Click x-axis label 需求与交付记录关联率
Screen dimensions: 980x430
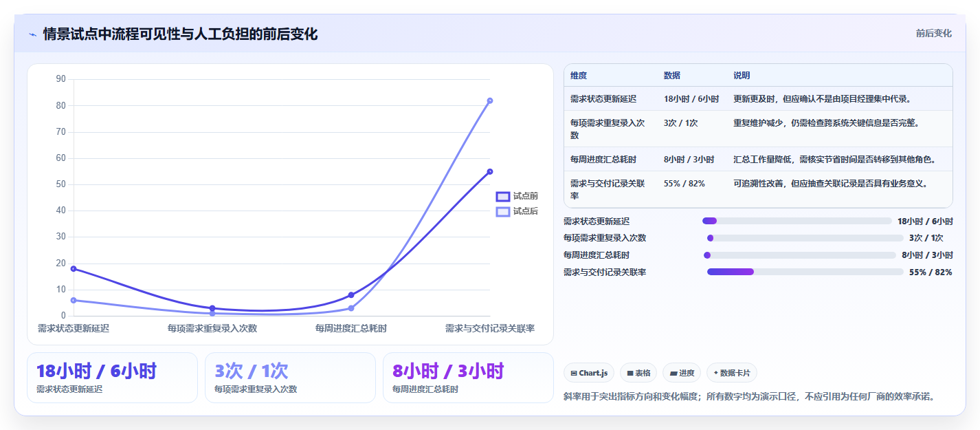(x=490, y=328)
